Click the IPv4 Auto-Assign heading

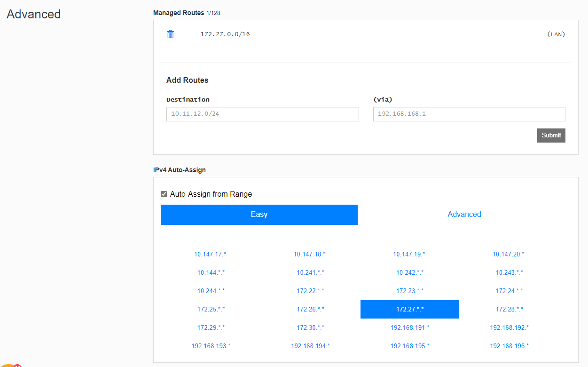180,170
